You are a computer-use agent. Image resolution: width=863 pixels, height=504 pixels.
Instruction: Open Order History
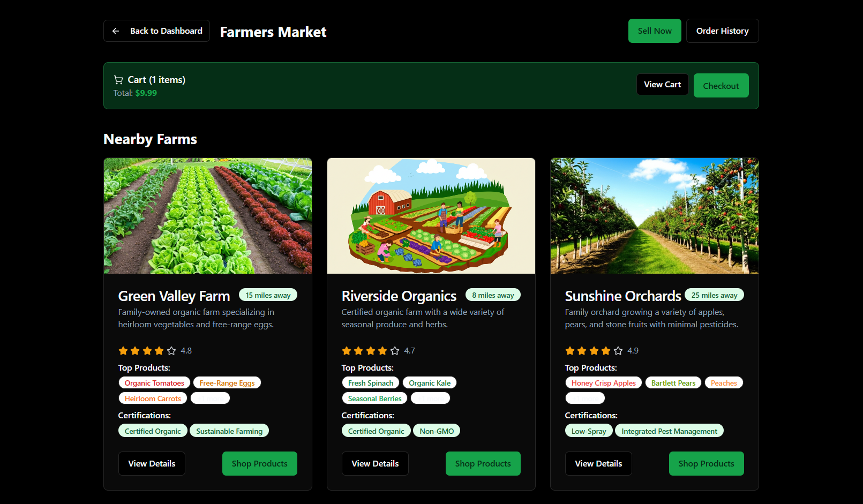click(722, 31)
